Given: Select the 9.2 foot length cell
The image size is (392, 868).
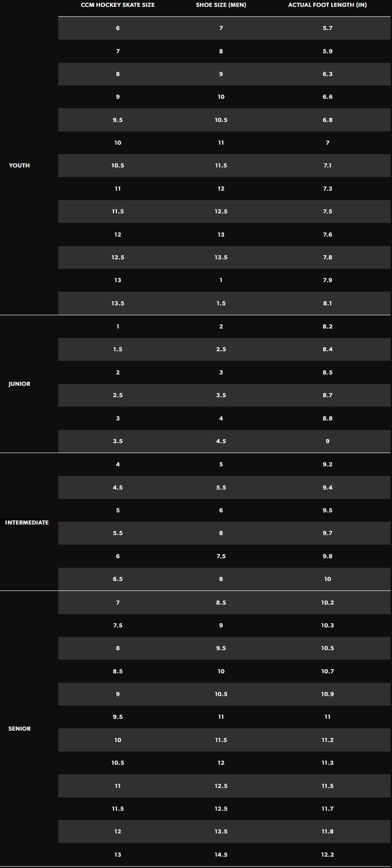Looking at the screenshot, I should point(327,464).
